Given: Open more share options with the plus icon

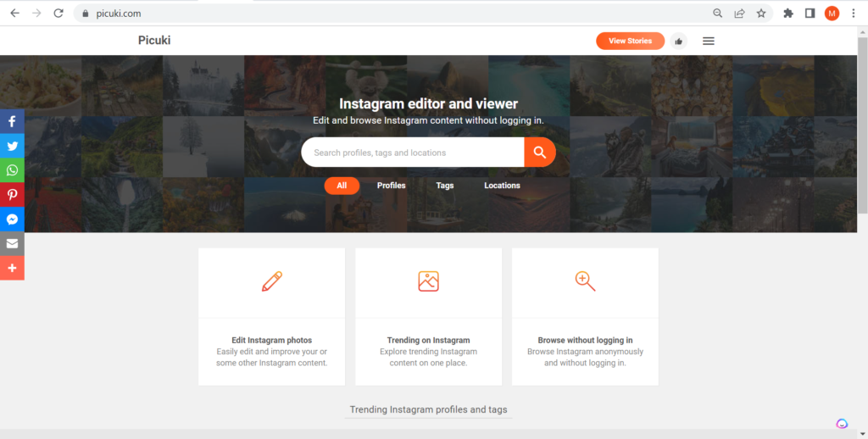Looking at the screenshot, I should point(12,268).
